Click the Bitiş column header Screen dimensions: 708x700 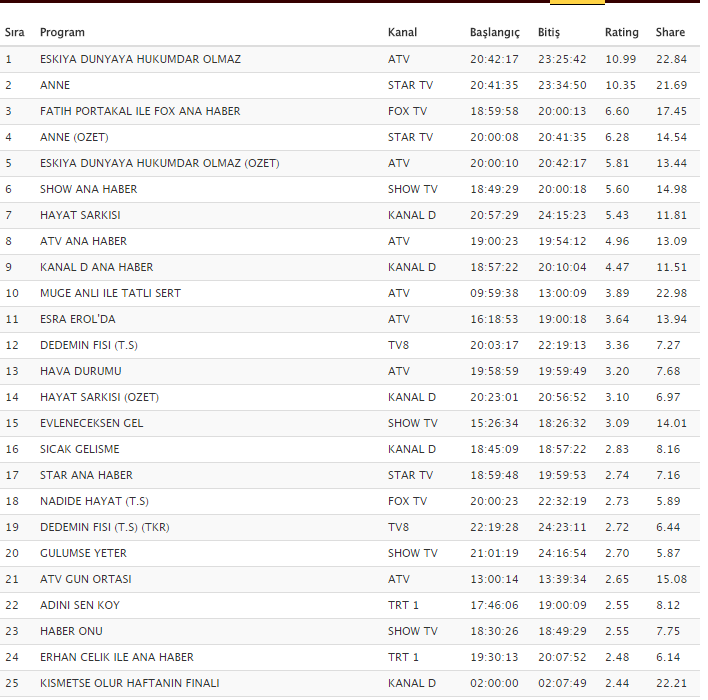pos(549,33)
